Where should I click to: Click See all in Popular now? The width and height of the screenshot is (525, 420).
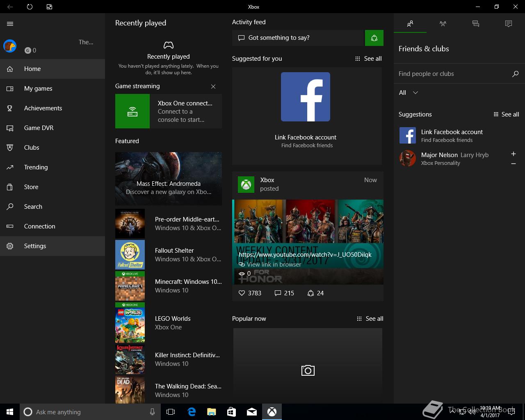click(370, 319)
